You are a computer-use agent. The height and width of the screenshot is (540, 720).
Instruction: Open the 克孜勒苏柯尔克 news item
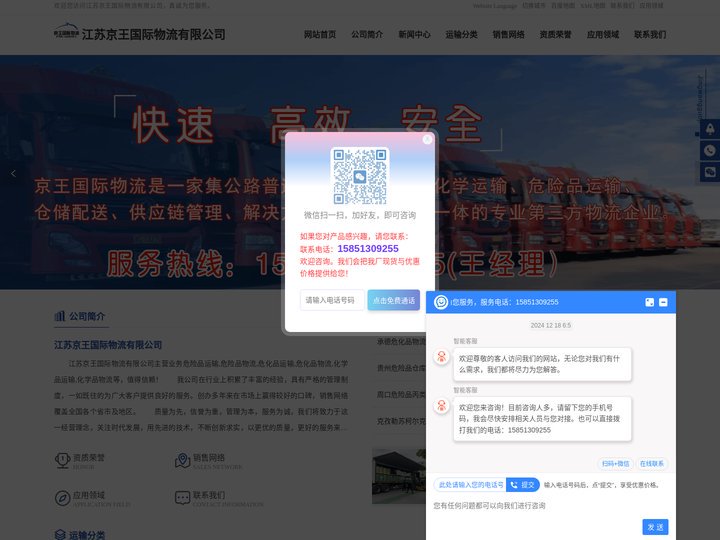(x=401, y=421)
